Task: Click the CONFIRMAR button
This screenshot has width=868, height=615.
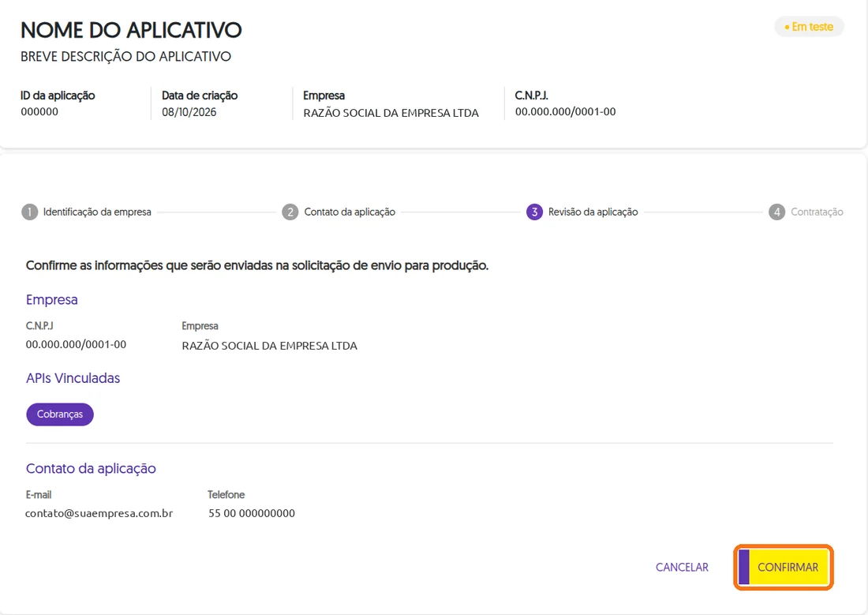Action: coord(784,567)
